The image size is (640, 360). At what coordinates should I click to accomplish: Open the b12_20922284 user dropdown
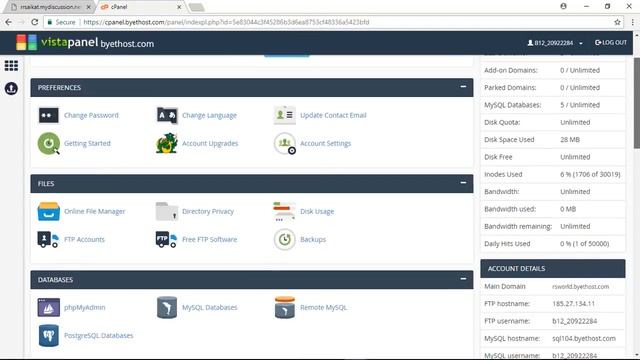pos(555,43)
